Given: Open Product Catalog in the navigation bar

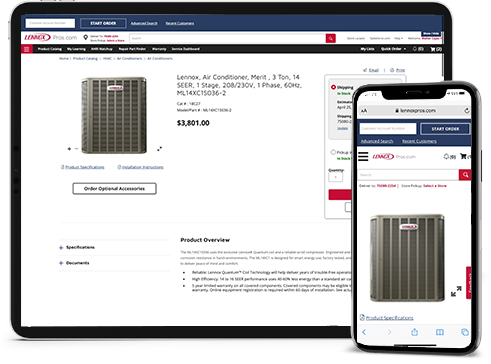Looking at the screenshot, I should click(50, 49).
